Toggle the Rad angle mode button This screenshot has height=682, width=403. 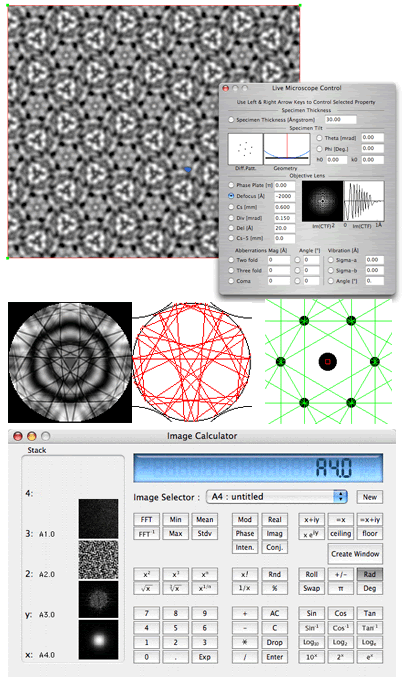tap(370, 574)
